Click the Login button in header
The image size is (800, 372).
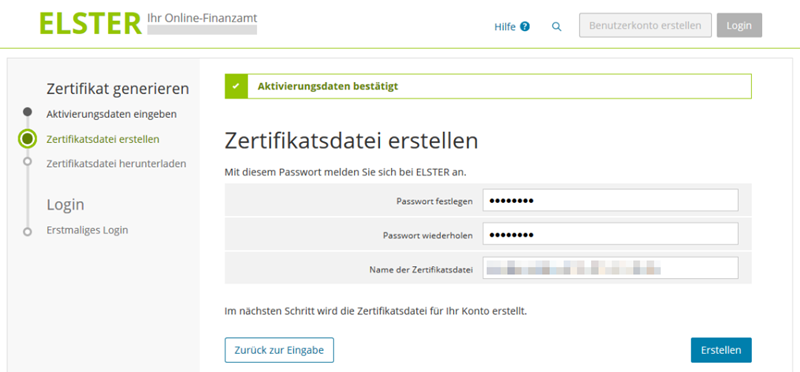pos(739,26)
